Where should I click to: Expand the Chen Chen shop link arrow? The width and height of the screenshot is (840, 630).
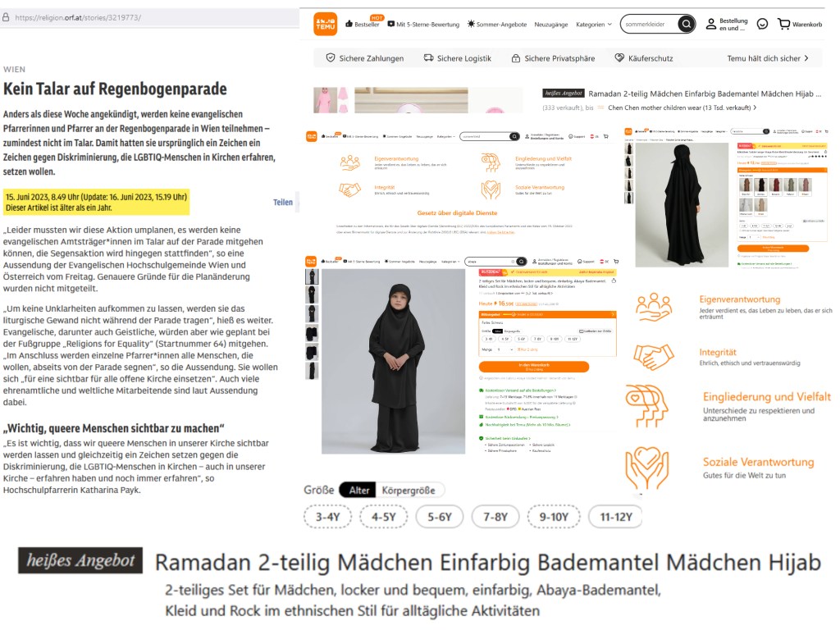point(755,107)
